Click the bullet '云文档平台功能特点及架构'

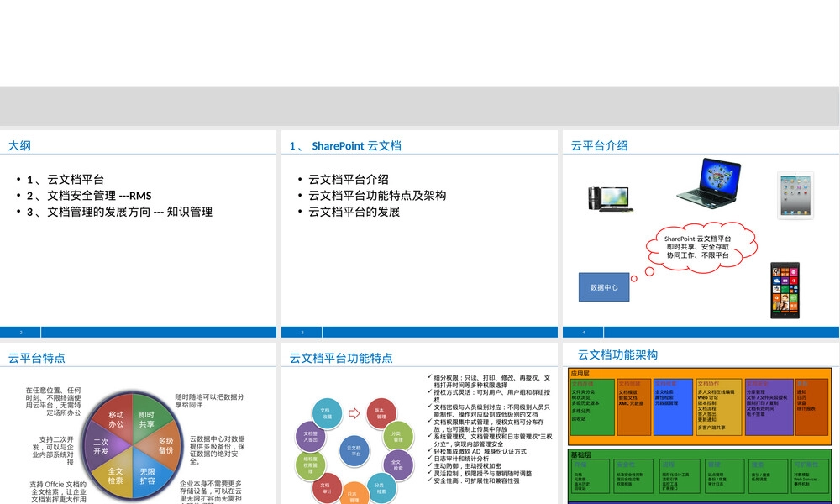377,196
